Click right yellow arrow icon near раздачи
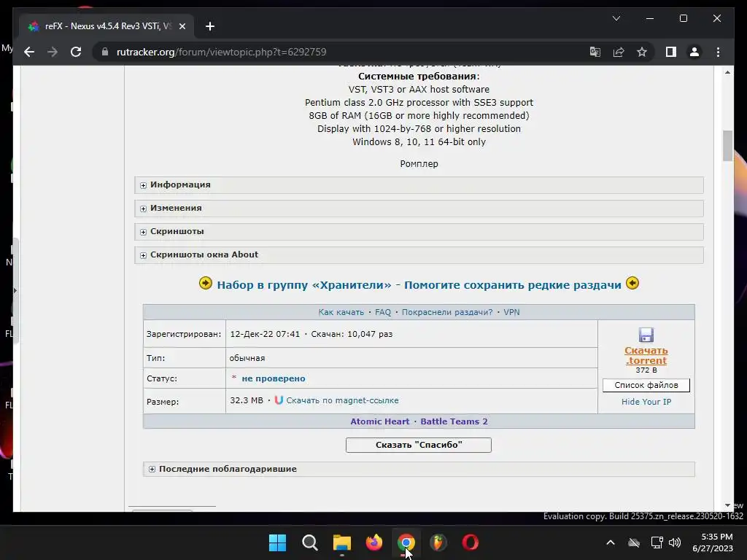This screenshot has width=747, height=560. pos(632,284)
